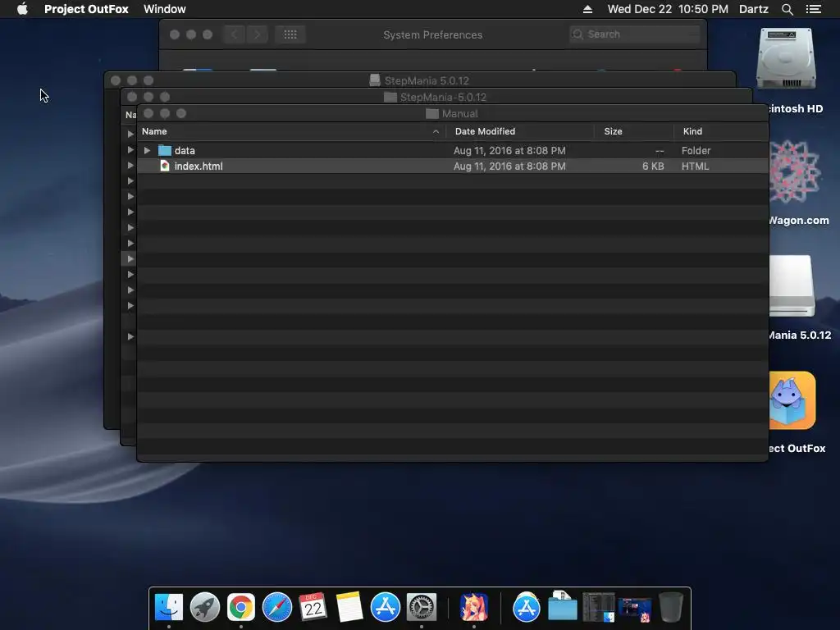The image size is (840, 630).
Task: Open System Preferences from the Dock
Action: [422, 607]
